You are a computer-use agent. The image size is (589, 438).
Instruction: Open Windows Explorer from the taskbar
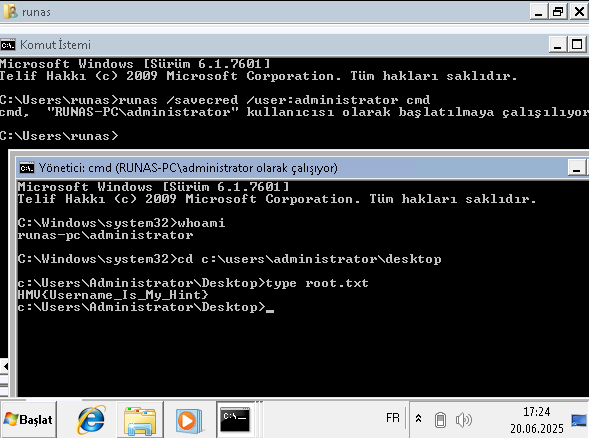click(x=140, y=420)
